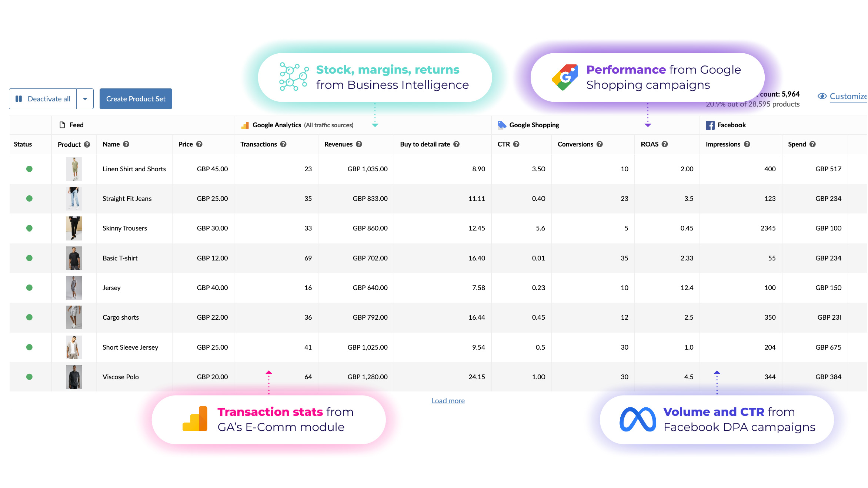Open Straight Fit Jeans product thumbnail
Image resolution: width=868 pixels, height=488 pixels.
click(x=74, y=199)
